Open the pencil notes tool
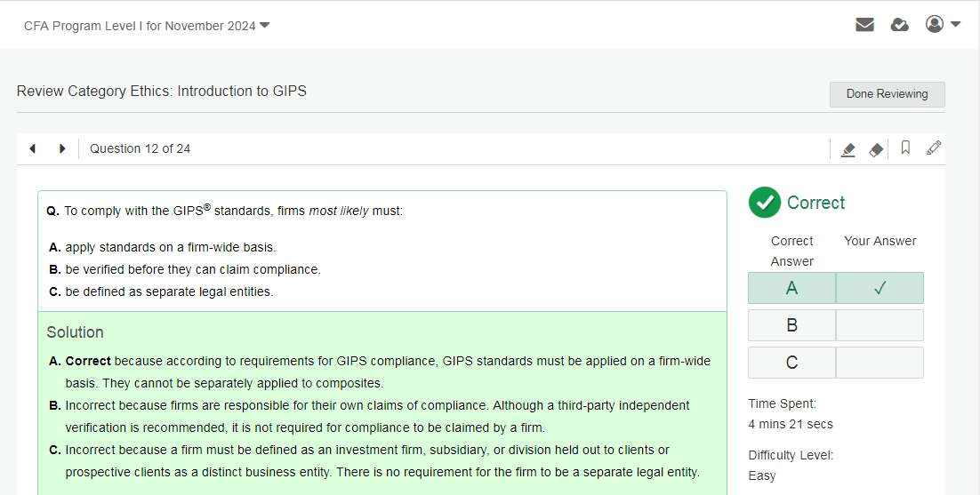 coord(934,148)
